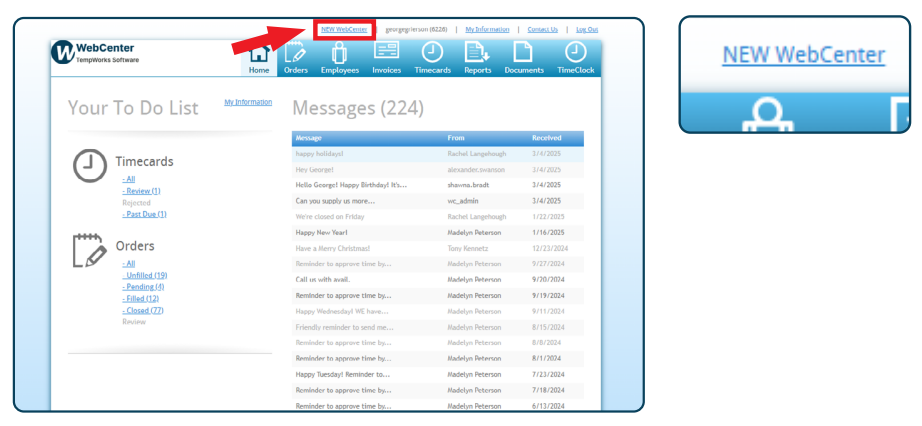Open the Closed (77) orders link
This screenshot has width=922, height=426.
click(x=143, y=310)
